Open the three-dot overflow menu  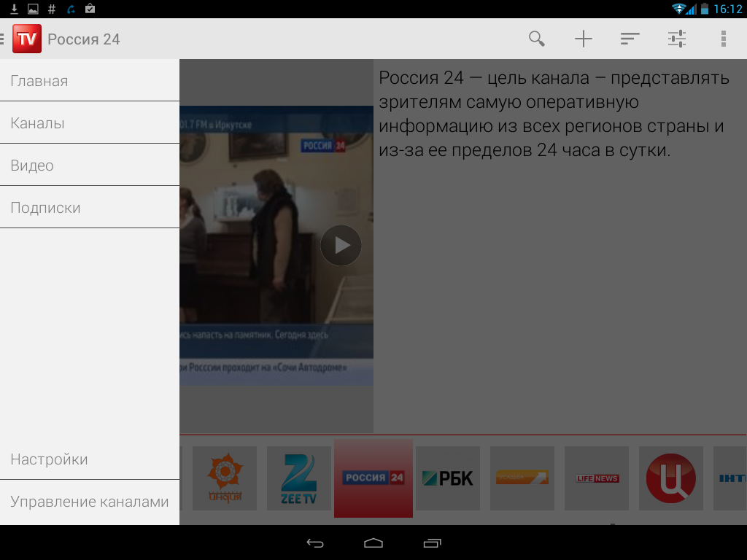point(723,39)
